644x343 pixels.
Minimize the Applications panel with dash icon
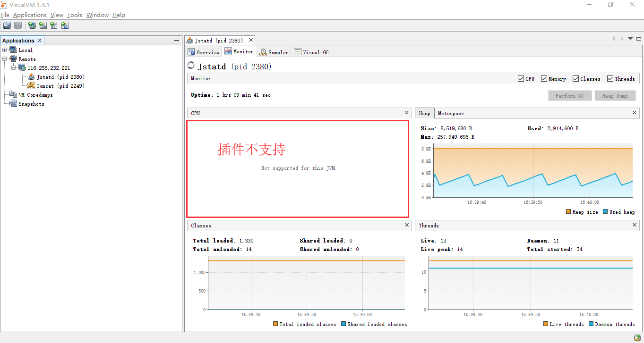coord(177,41)
